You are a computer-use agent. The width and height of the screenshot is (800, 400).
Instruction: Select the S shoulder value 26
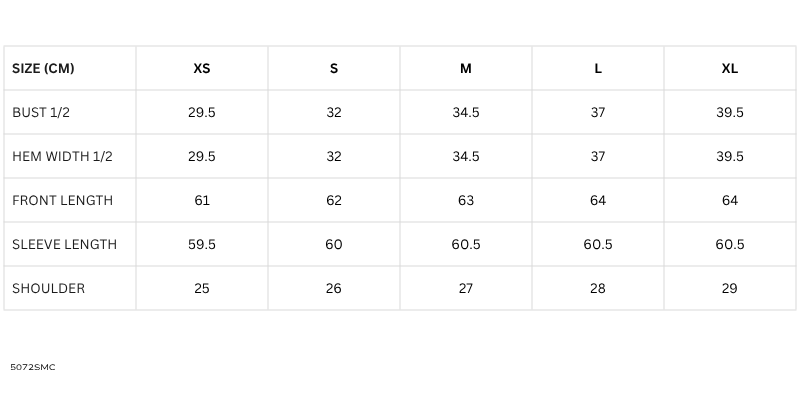coord(334,289)
